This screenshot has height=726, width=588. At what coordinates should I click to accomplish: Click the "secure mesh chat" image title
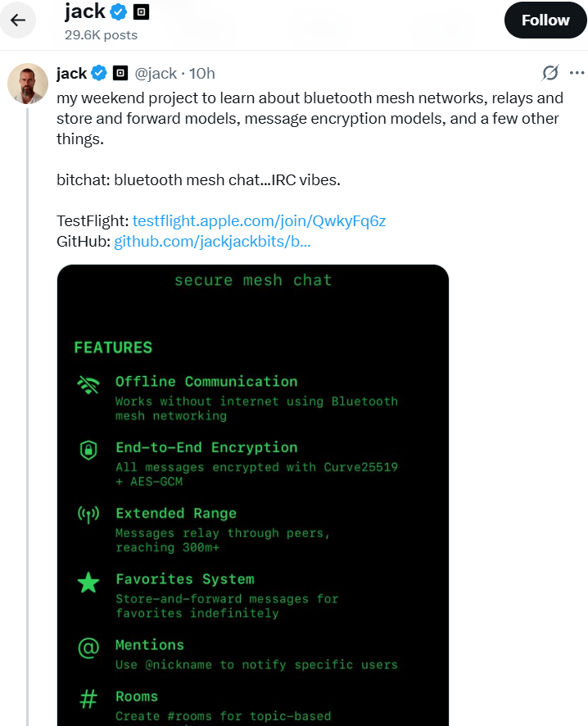pyautogui.click(x=253, y=280)
